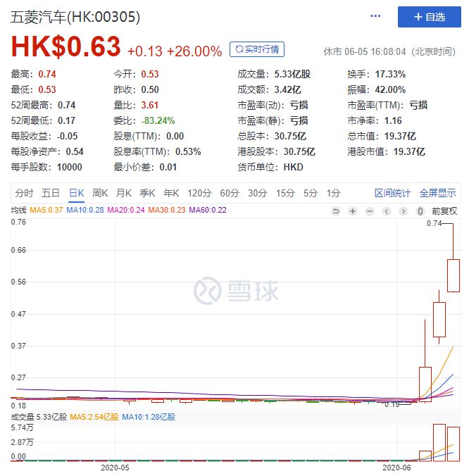Click the MA5:0.37 indicator label
Screen dimensions: 469x476
coord(46,210)
